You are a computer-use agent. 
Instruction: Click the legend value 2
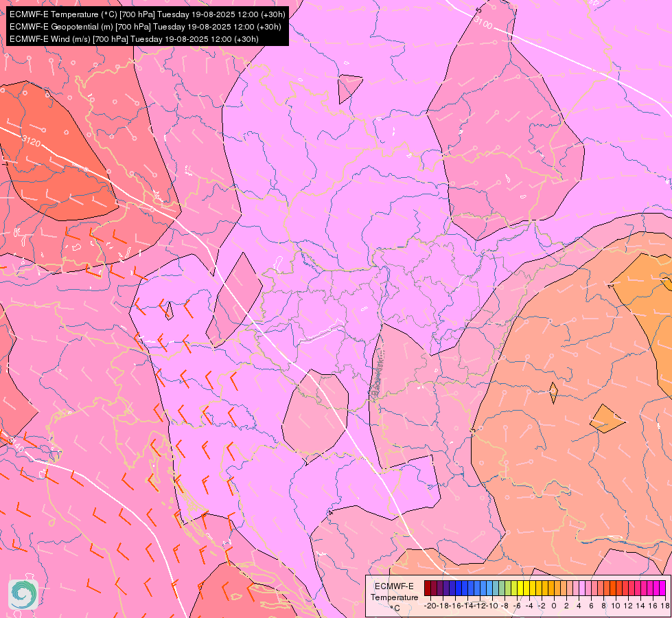pos(566,606)
